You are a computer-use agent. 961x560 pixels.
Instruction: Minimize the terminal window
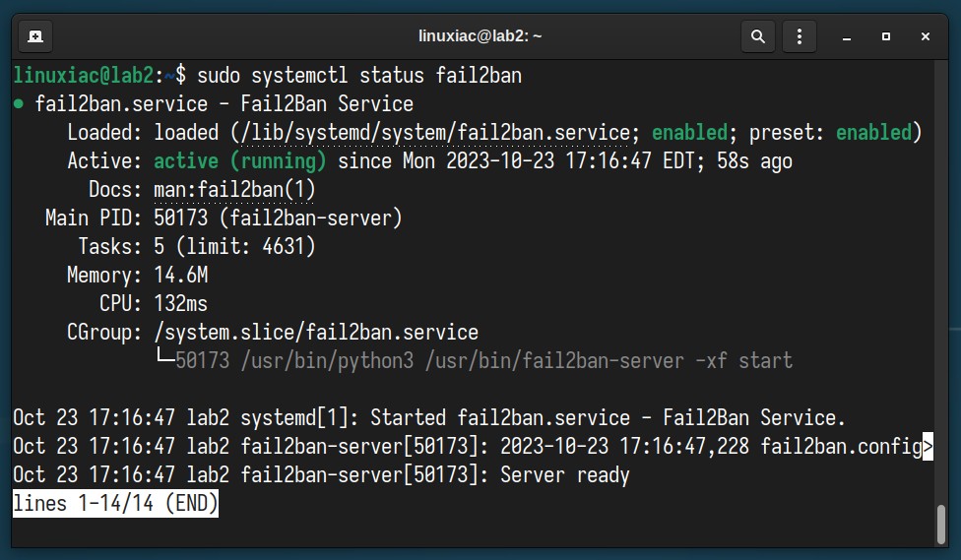[847, 37]
